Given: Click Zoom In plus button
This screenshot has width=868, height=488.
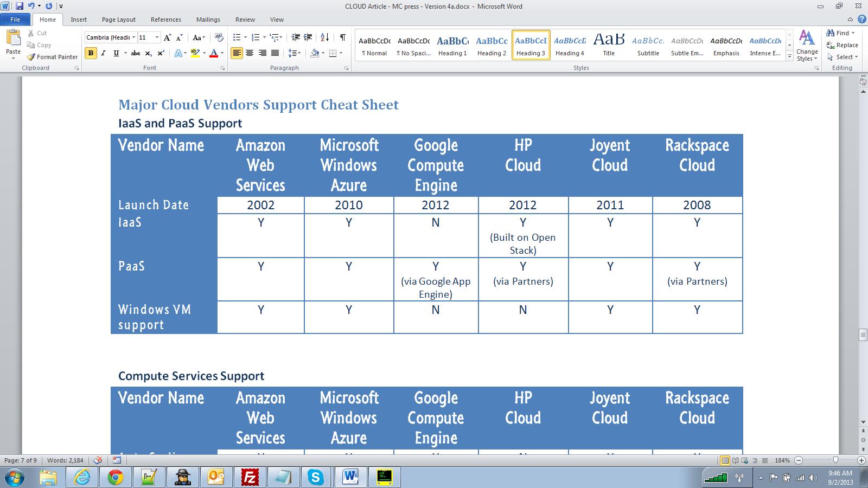Looking at the screenshot, I should tap(861, 460).
